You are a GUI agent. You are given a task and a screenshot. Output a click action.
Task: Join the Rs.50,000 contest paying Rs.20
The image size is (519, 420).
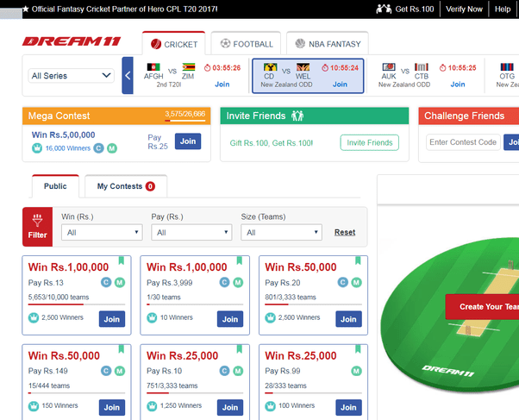click(348, 319)
